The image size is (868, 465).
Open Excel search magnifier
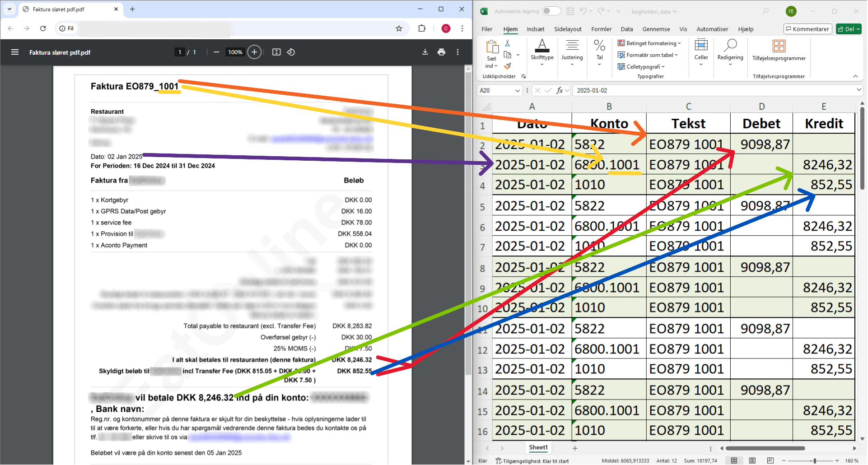point(765,11)
